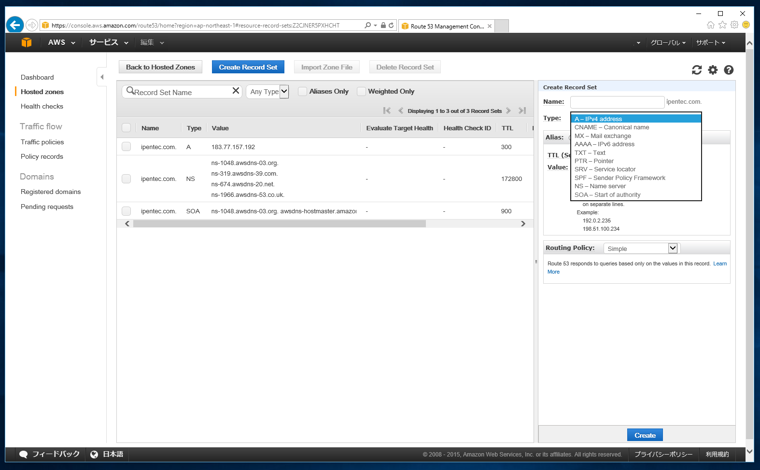Open プライバシーポリシー footer link
Image resolution: width=760 pixels, height=470 pixels.
tap(664, 454)
